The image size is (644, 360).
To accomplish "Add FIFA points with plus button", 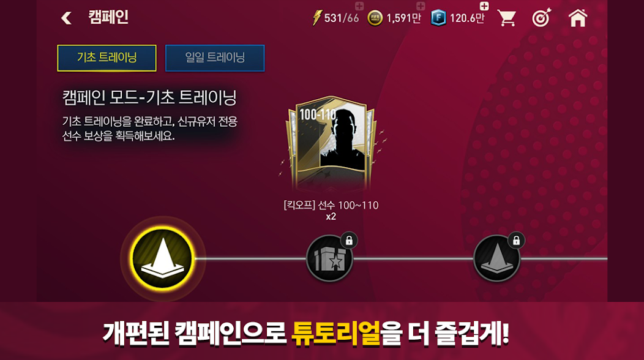I will tap(484, 6).
